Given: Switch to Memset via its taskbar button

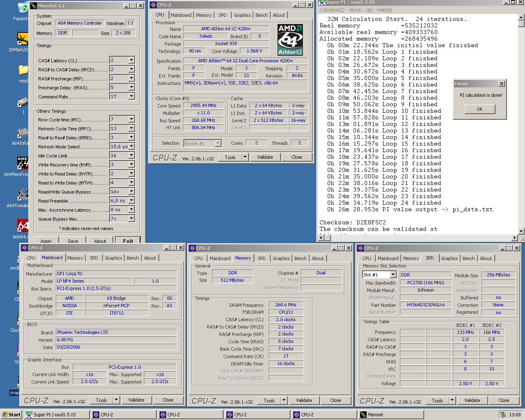Looking at the screenshot, I should 390,415.
